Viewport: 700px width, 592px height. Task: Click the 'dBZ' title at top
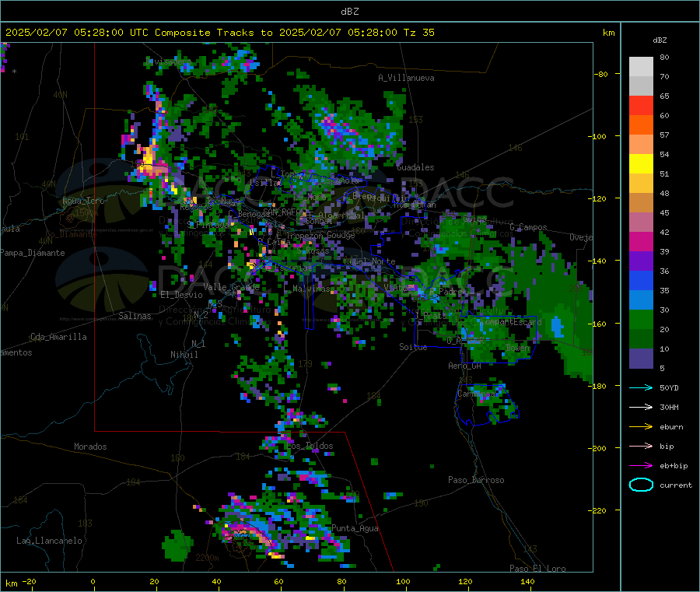click(x=349, y=12)
